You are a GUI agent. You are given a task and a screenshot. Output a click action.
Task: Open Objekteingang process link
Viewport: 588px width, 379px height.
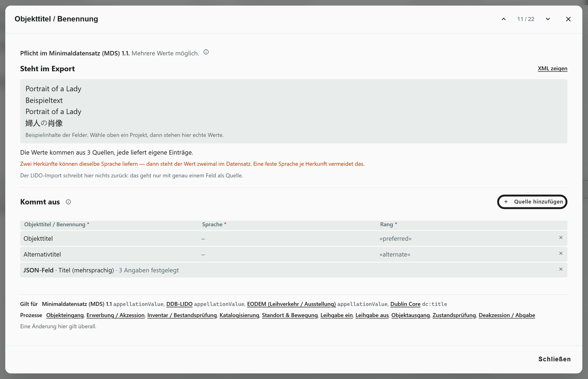[x=65, y=315]
